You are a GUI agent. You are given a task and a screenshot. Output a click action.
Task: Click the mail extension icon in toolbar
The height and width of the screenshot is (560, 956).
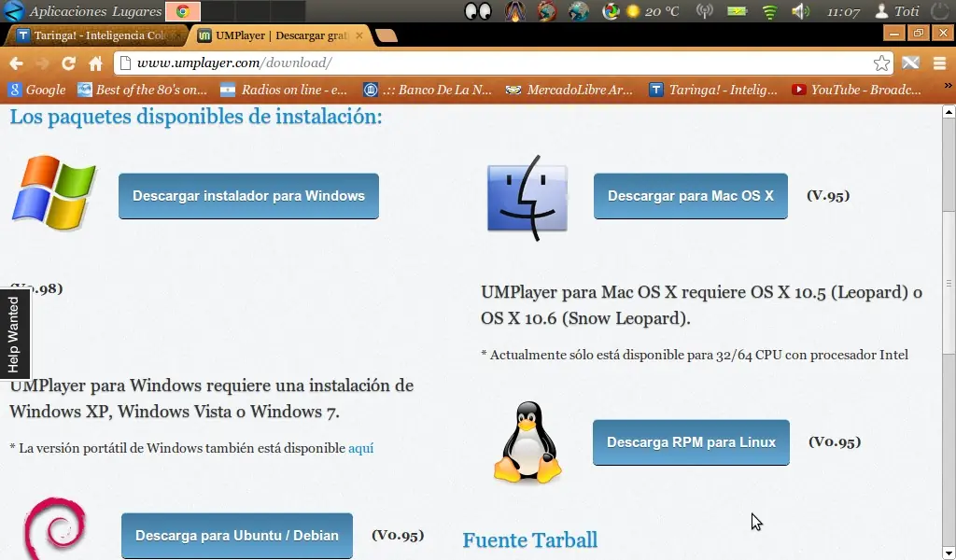point(910,63)
